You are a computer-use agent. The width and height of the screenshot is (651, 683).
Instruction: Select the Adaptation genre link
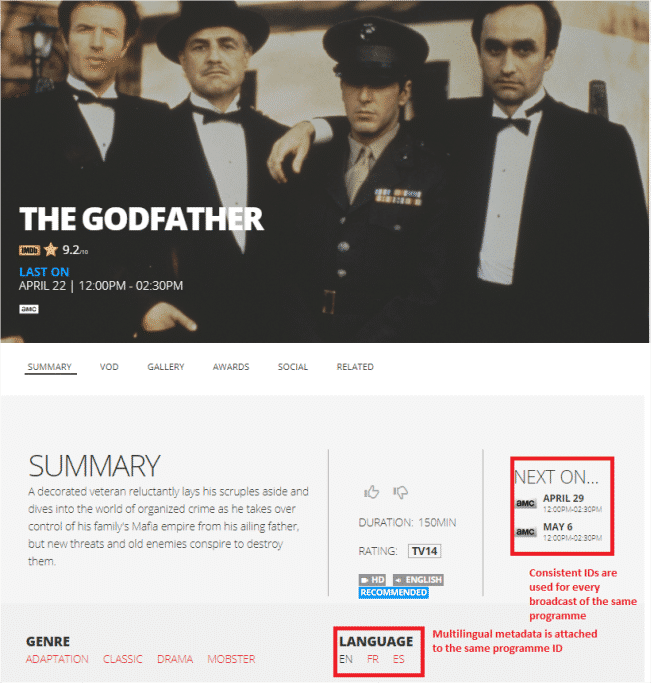pyautogui.click(x=57, y=659)
